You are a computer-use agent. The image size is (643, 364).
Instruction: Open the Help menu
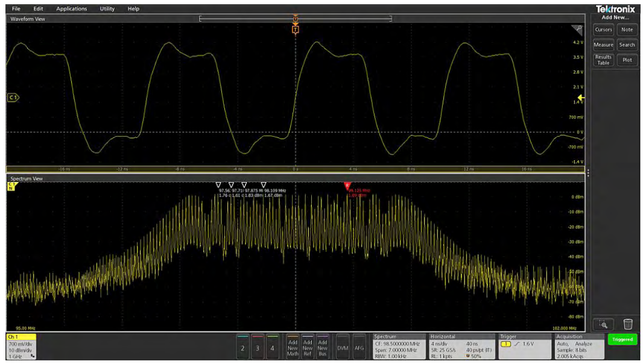(x=133, y=8)
